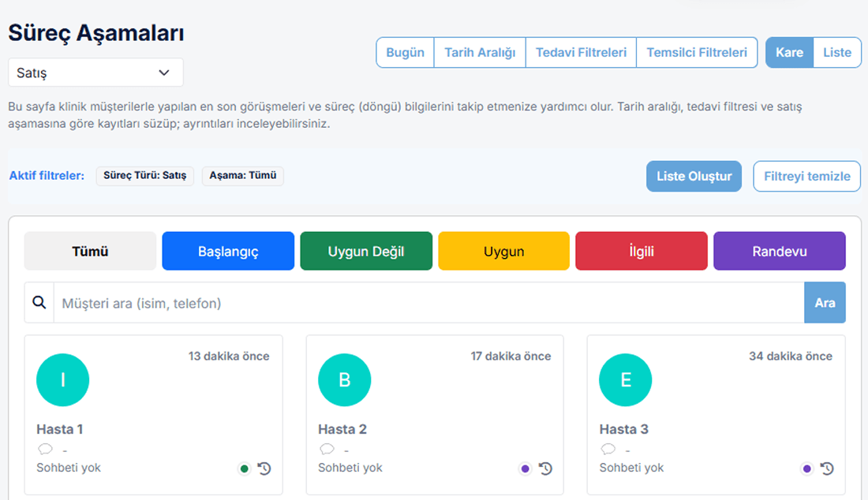Open conversation history icon on Hasta 1 card
Screen dimensions: 868x500
[x=265, y=468]
